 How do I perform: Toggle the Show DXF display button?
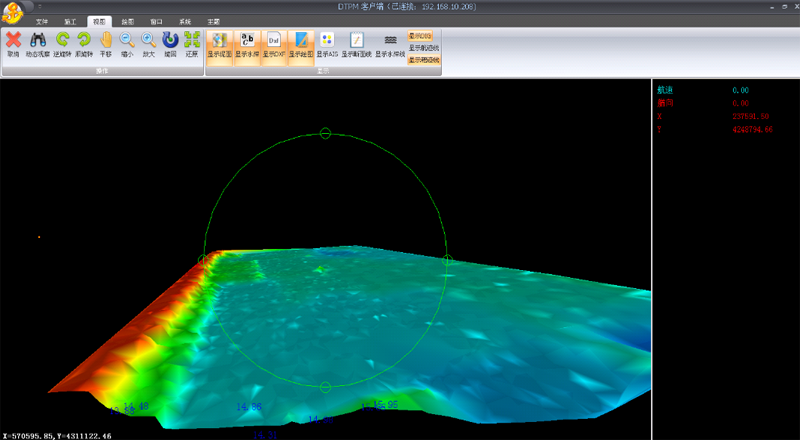pos(274,45)
